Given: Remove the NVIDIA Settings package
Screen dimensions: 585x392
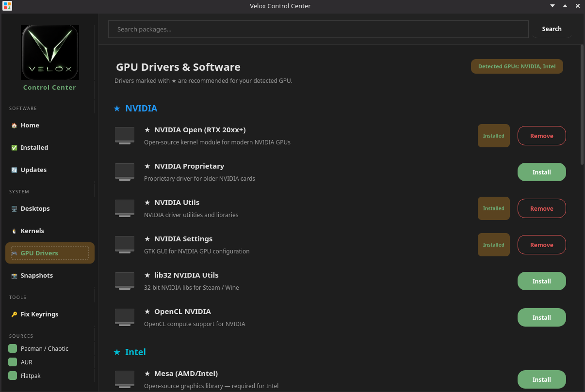Looking at the screenshot, I should point(542,245).
